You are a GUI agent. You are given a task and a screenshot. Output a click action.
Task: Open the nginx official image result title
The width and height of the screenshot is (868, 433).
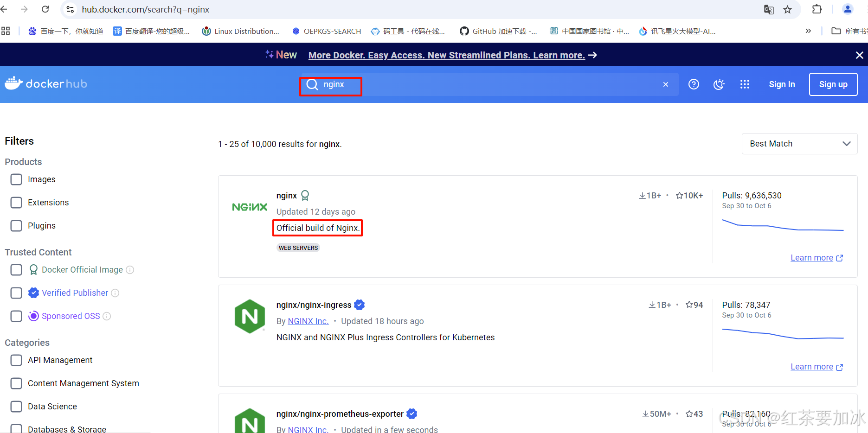(287, 196)
